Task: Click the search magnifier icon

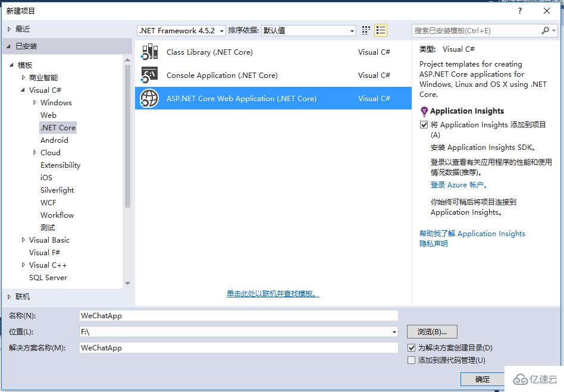Action: click(546, 30)
